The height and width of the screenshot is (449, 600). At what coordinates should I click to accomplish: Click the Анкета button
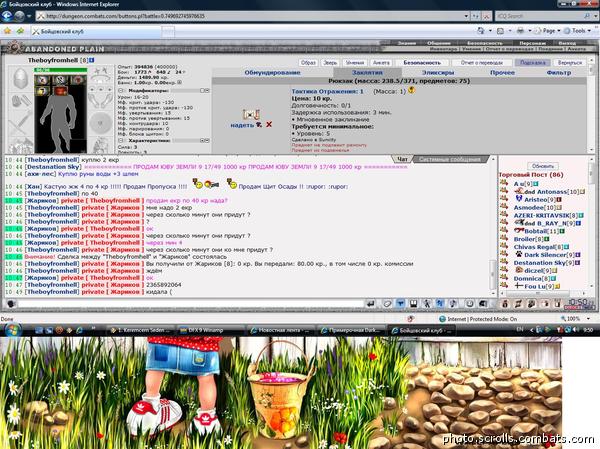[x=381, y=62]
